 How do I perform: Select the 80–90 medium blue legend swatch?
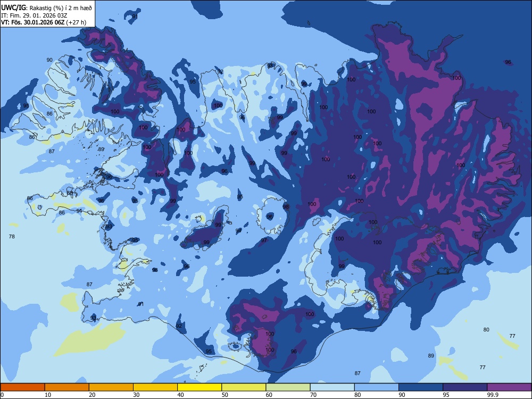point(377,387)
